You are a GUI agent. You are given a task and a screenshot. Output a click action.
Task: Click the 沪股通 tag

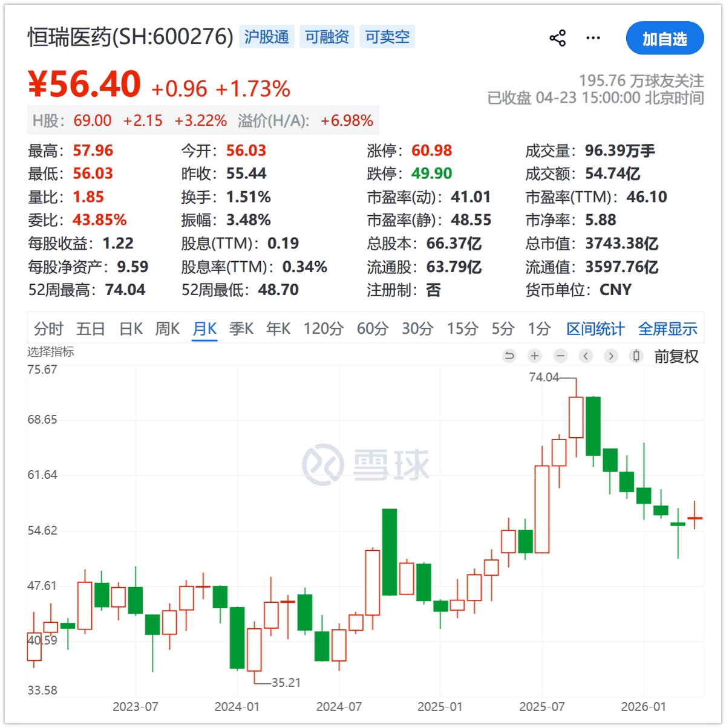(x=267, y=37)
